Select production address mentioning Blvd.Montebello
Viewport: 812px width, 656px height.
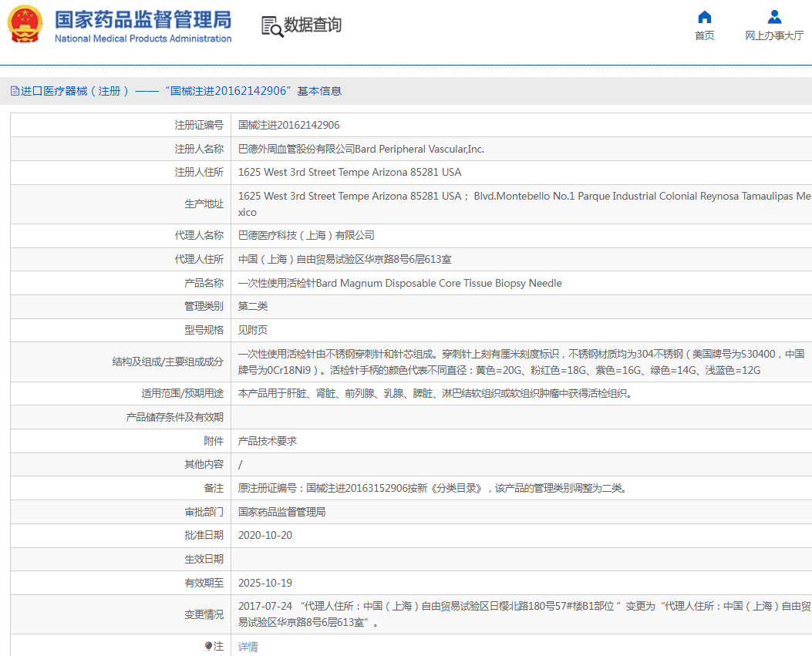[x=524, y=204]
